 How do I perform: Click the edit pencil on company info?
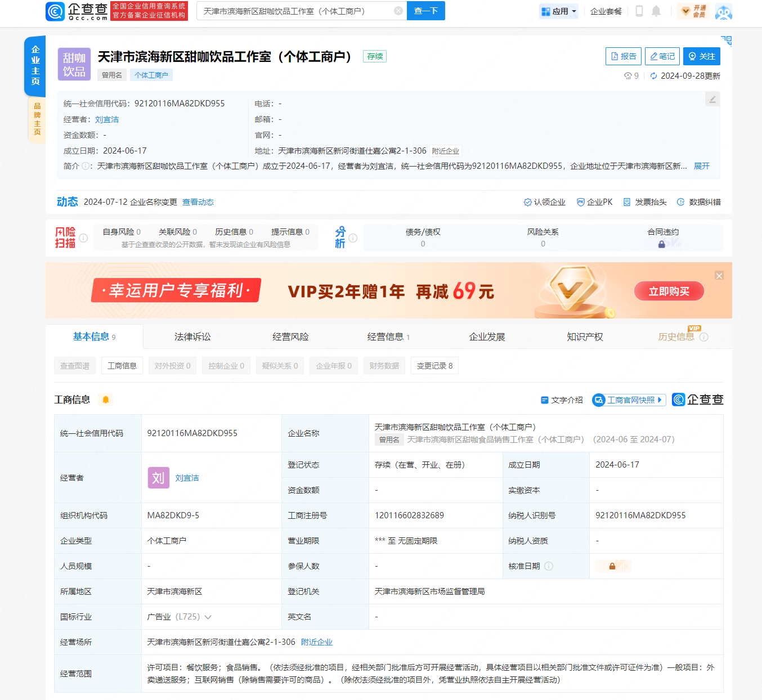coord(712,99)
